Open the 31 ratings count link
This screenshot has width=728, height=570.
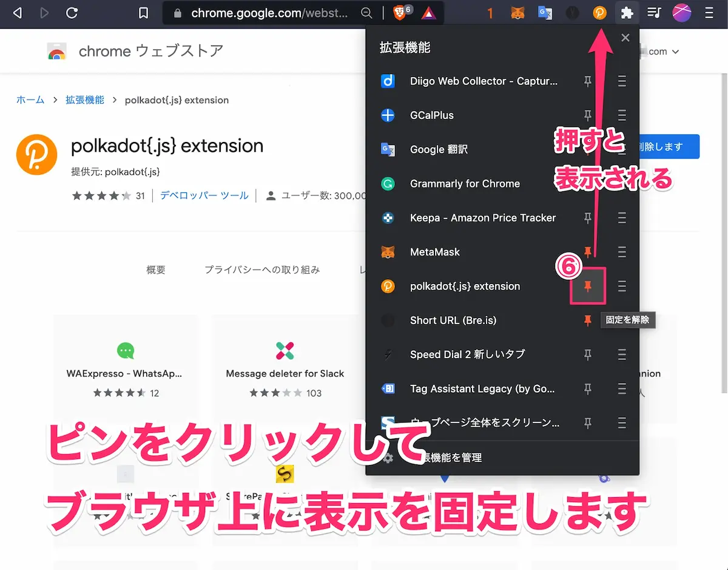point(140,195)
